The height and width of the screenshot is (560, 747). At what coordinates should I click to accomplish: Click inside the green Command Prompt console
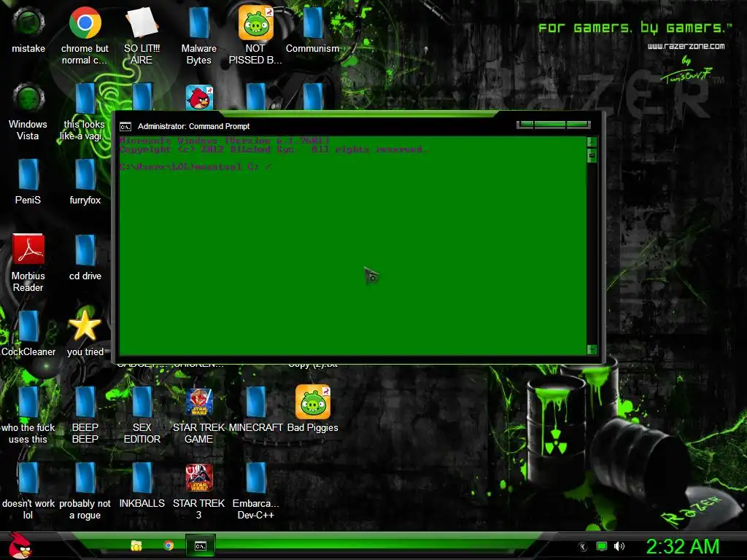pos(352,245)
